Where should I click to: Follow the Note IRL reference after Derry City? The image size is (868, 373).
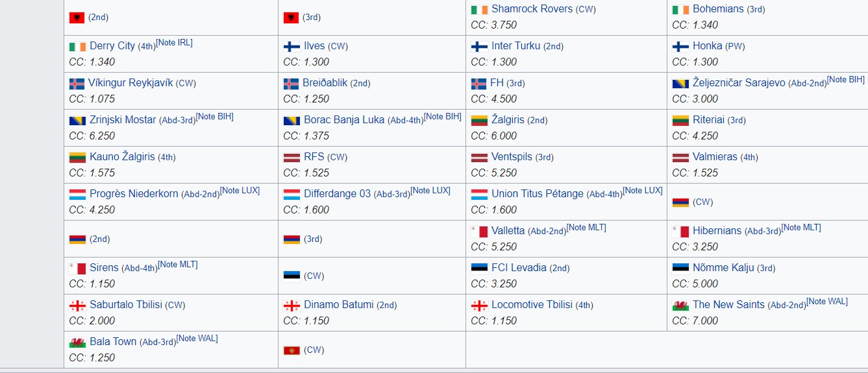coord(174,43)
